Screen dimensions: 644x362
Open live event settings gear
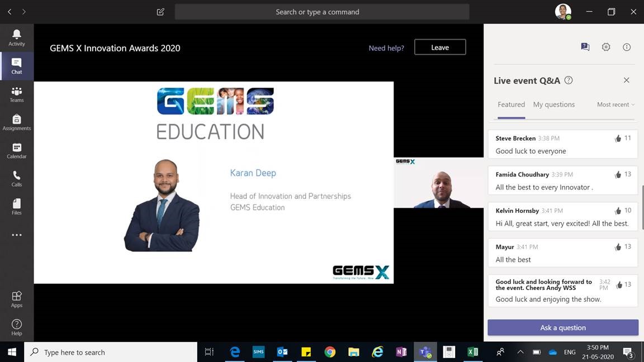[606, 47]
